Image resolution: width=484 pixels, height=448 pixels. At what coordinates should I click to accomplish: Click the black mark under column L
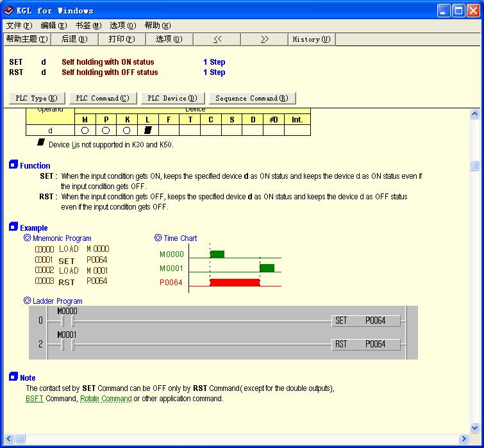148,130
